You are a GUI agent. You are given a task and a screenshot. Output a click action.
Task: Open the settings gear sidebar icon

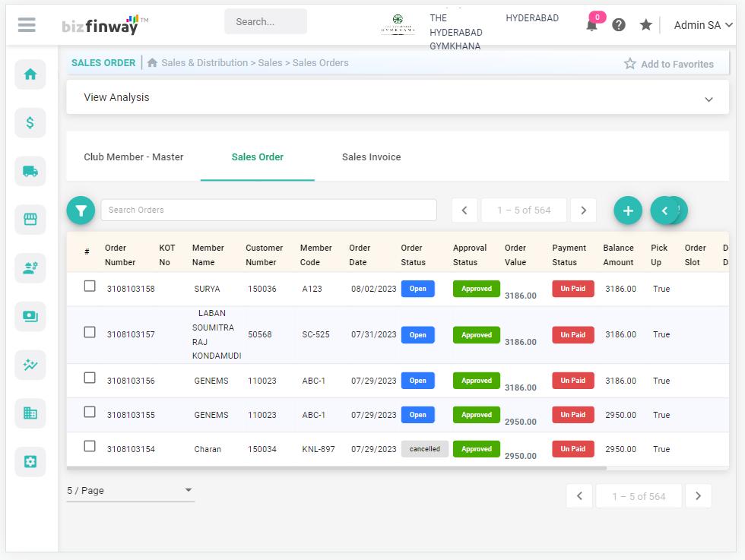[30, 462]
